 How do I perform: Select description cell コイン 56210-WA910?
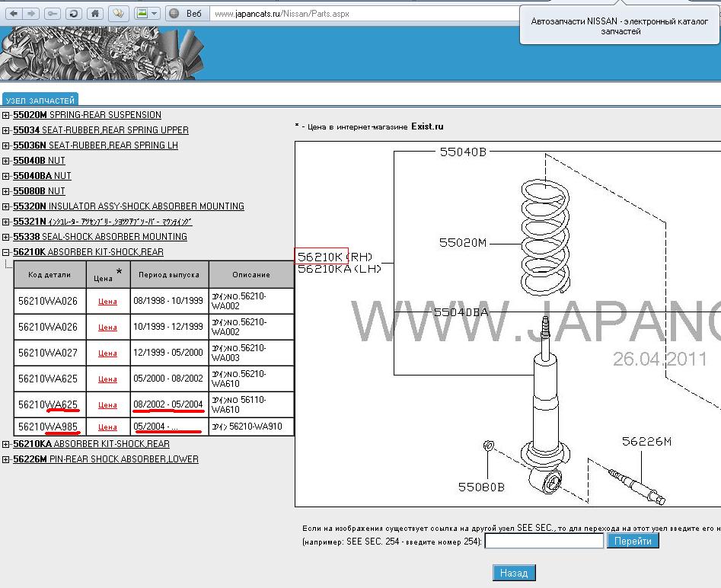pos(251,427)
